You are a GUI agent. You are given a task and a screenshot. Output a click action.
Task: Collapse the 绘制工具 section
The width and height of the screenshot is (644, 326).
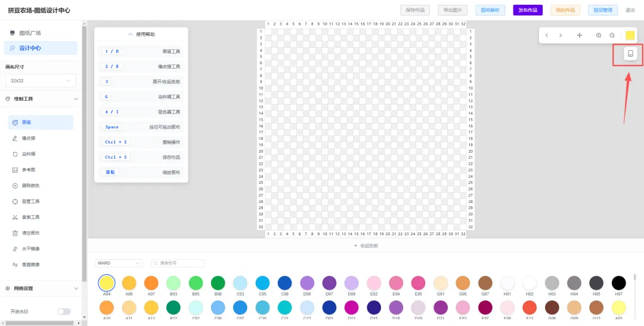41,99
